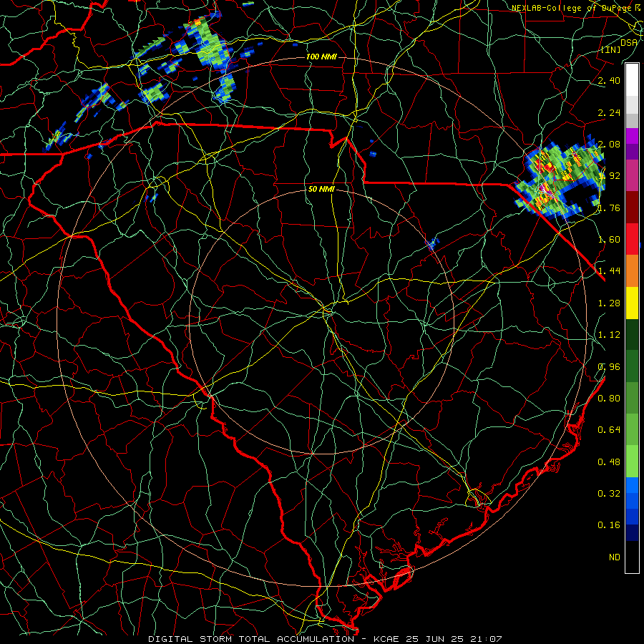
Task: Click the black ND swatch
Action: [632, 557]
